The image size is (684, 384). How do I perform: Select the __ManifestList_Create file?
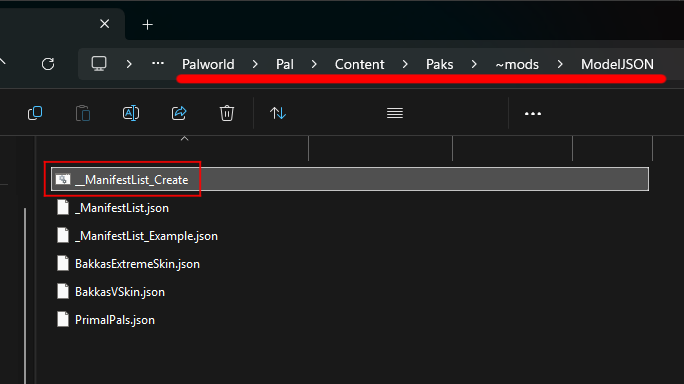coord(350,179)
